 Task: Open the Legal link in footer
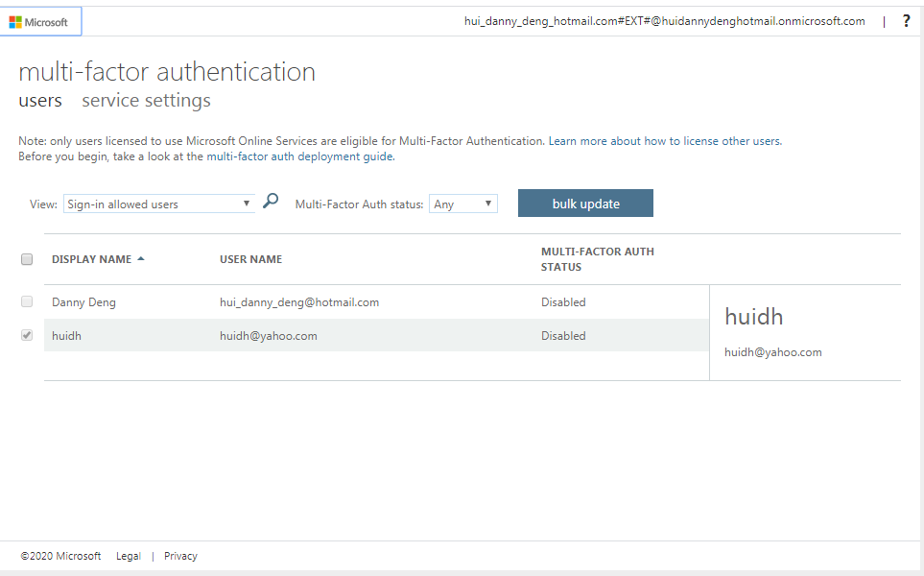click(128, 555)
